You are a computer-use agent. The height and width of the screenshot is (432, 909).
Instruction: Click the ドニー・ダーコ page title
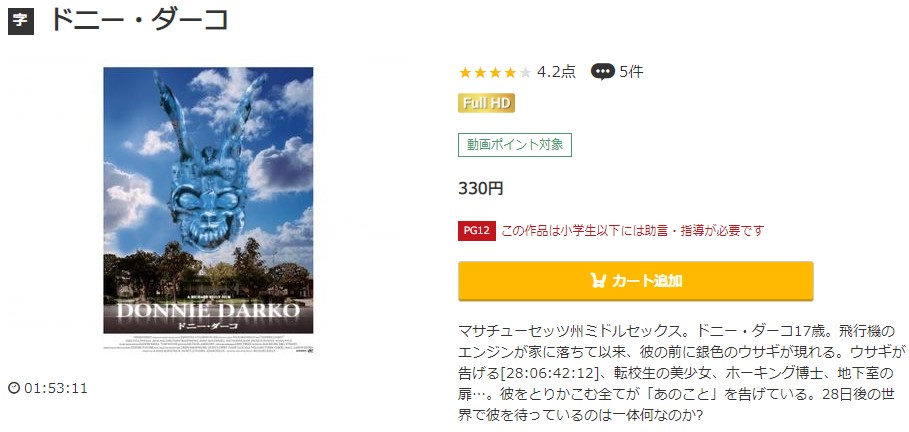point(140,21)
